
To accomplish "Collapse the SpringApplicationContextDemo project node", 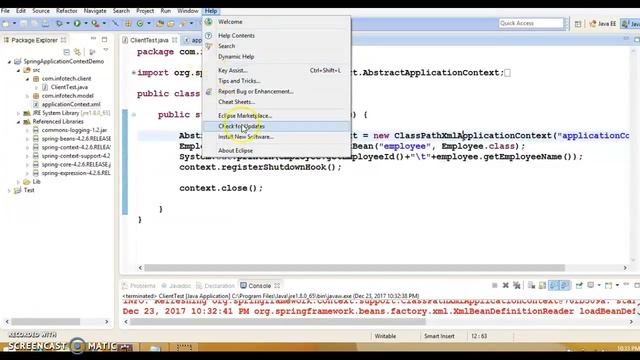I will [9, 62].
